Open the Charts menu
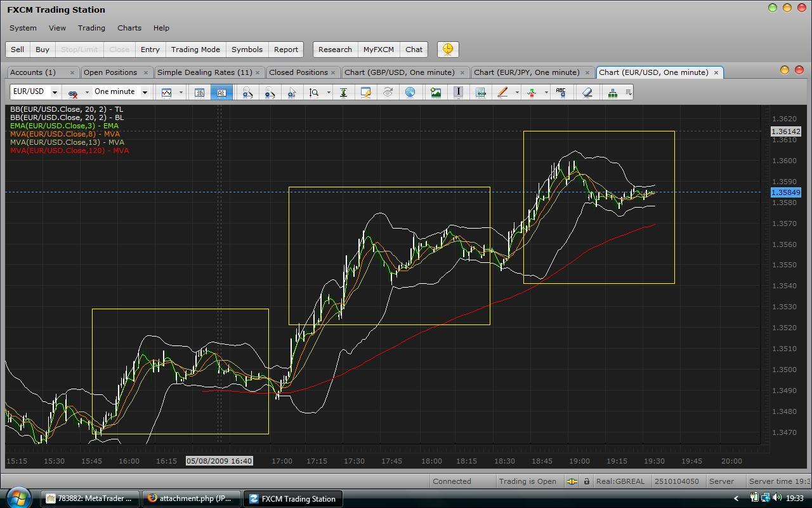The height and width of the screenshot is (508, 812). pyautogui.click(x=129, y=28)
